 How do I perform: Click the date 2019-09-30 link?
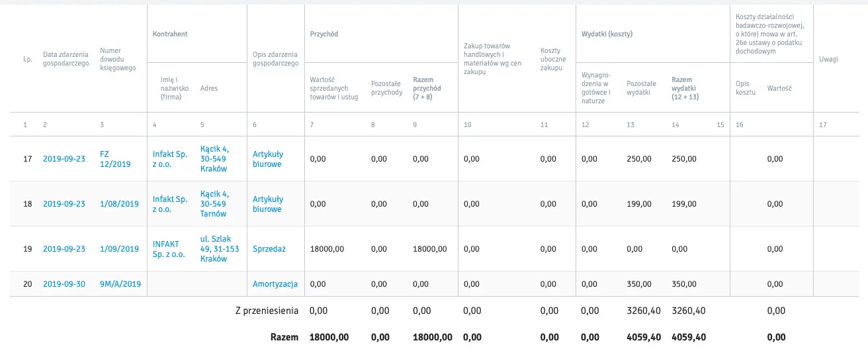pos(64,284)
